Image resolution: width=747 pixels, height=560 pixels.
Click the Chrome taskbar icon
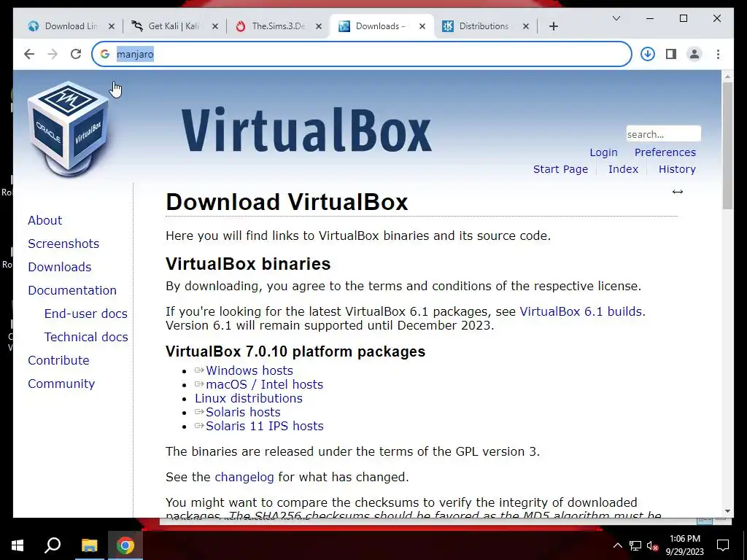coord(125,545)
